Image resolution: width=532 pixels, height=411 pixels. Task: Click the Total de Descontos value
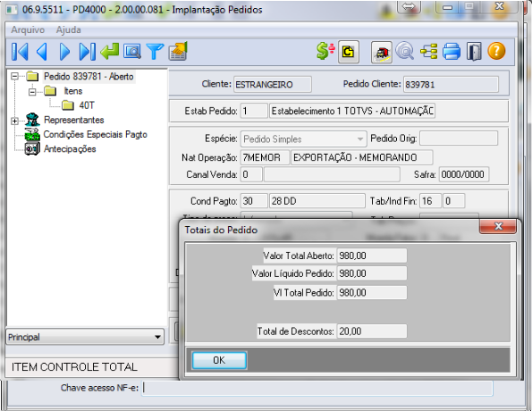point(372,331)
